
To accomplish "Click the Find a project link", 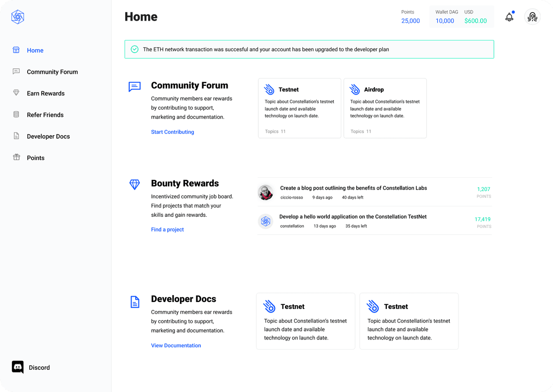I will coord(167,230).
